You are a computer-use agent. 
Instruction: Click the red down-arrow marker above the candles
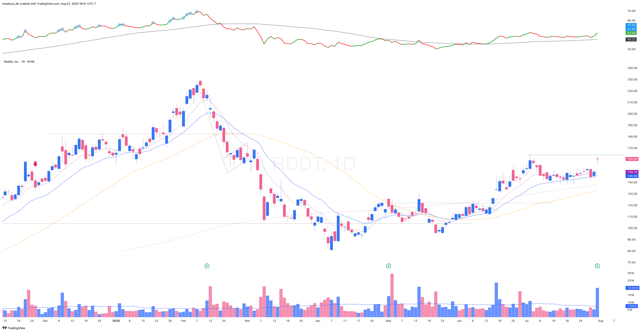click(35, 164)
